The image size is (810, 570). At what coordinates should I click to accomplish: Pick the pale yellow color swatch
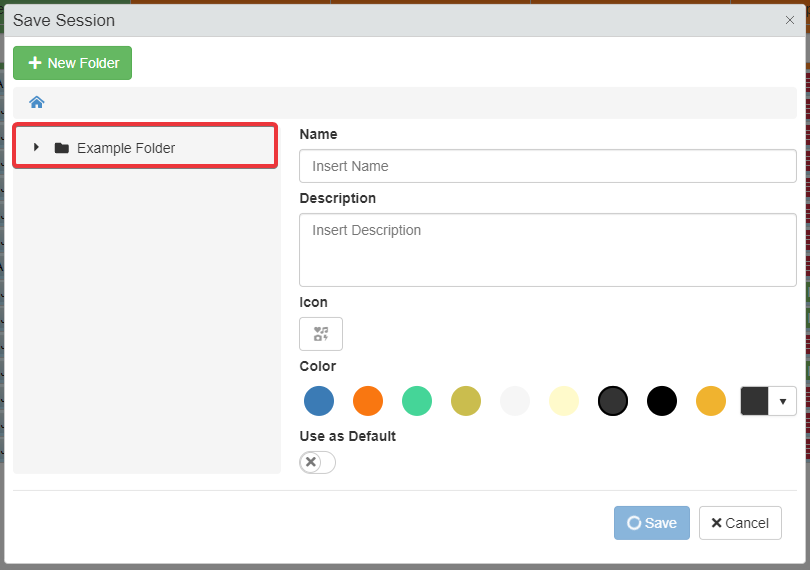pos(564,401)
